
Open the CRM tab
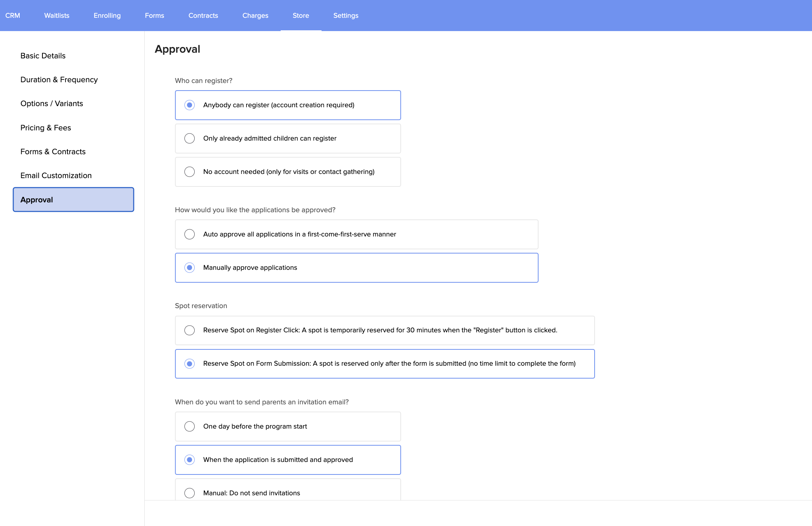pyautogui.click(x=13, y=16)
